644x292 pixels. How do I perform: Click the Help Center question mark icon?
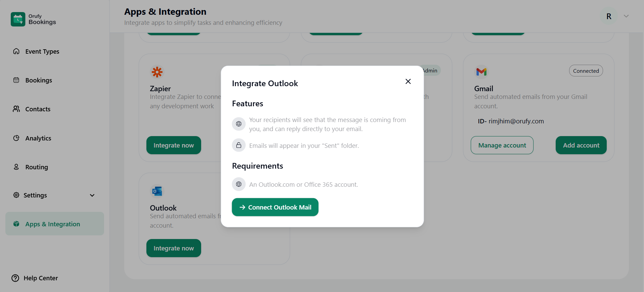coord(15,278)
